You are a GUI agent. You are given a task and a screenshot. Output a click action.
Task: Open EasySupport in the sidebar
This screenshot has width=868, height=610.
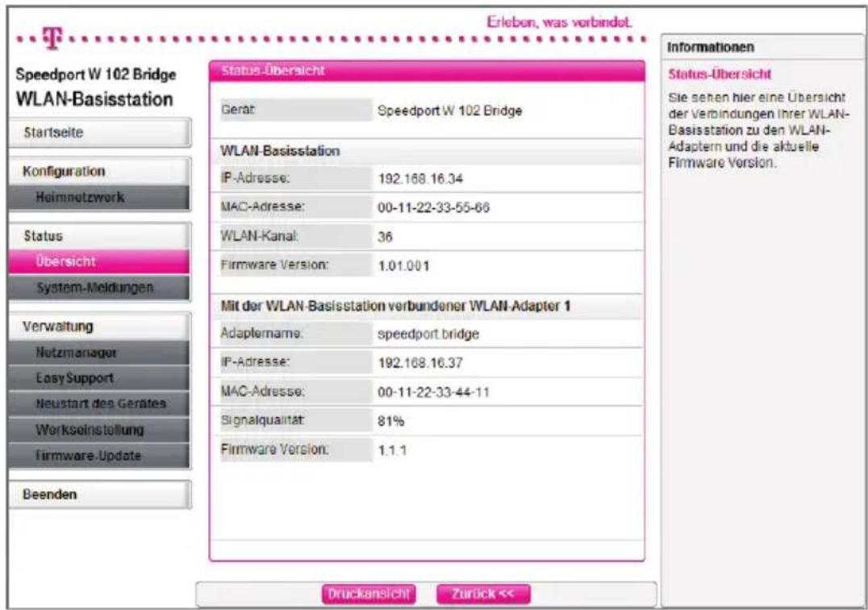(x=100, y=378)
